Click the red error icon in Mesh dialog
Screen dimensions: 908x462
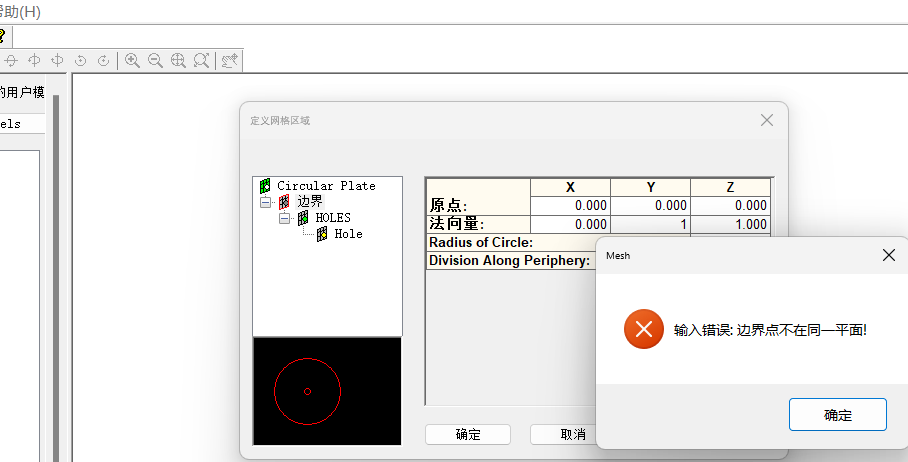point(643,329)
